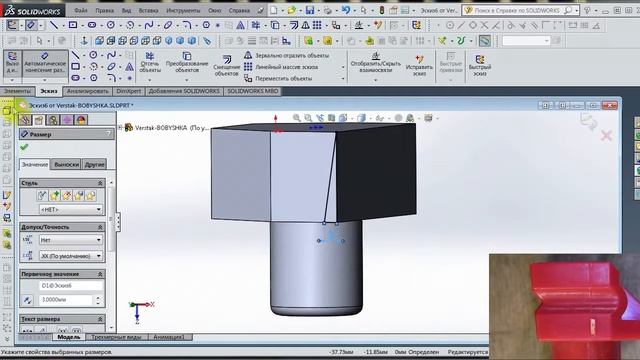Switch to the Другие property tab

click(x=94, y=164)
